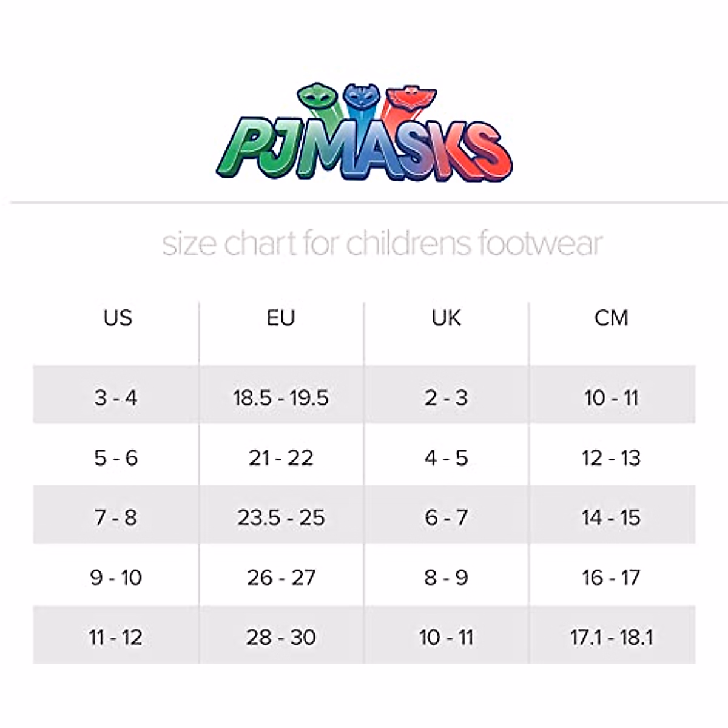728x728 pixels.
Task: Click the size chart title text
Action: pos(382,243)
